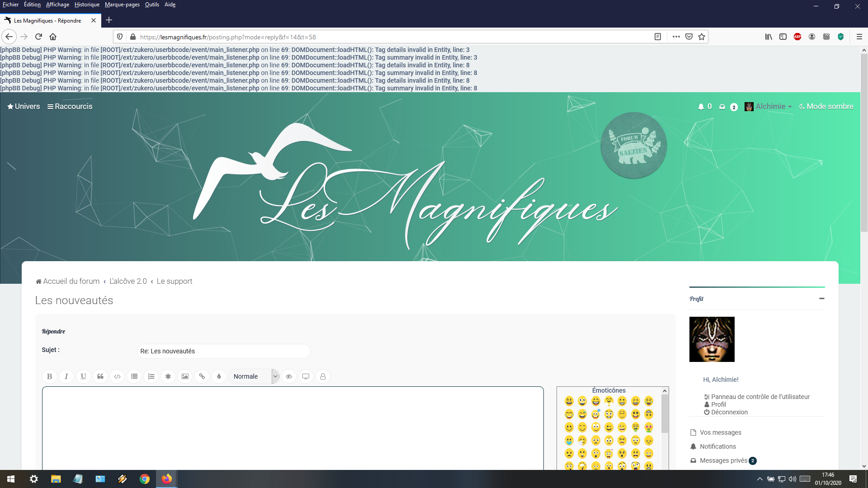Click inside the message text area

coord(292,428)
